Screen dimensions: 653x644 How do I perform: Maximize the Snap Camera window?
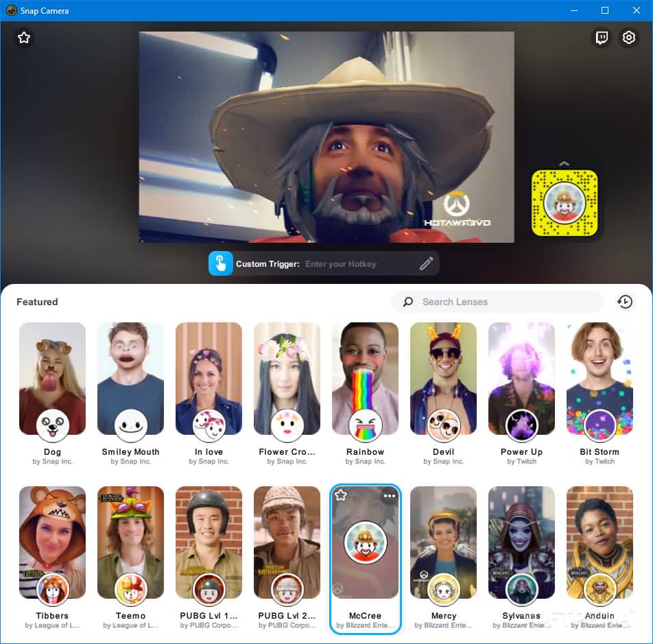605,10
